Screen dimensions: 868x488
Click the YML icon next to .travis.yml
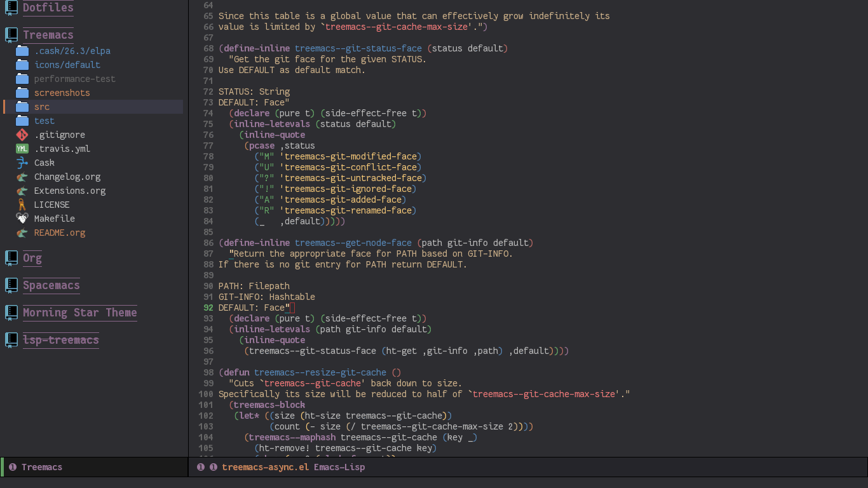point(22,149)
